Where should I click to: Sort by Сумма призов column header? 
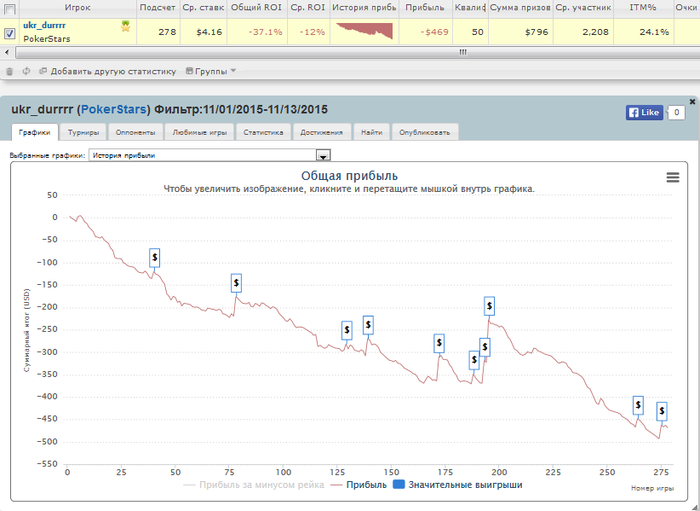point(521,8)
